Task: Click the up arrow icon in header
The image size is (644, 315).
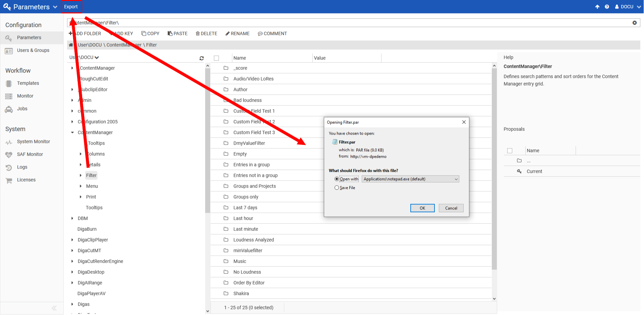Action: (597, 7)
